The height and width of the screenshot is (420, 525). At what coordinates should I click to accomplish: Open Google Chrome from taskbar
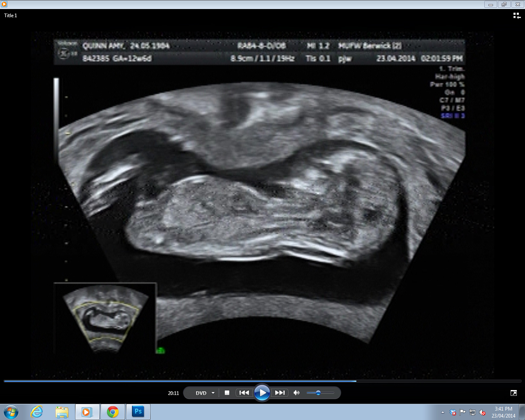[x=113, y=412]
